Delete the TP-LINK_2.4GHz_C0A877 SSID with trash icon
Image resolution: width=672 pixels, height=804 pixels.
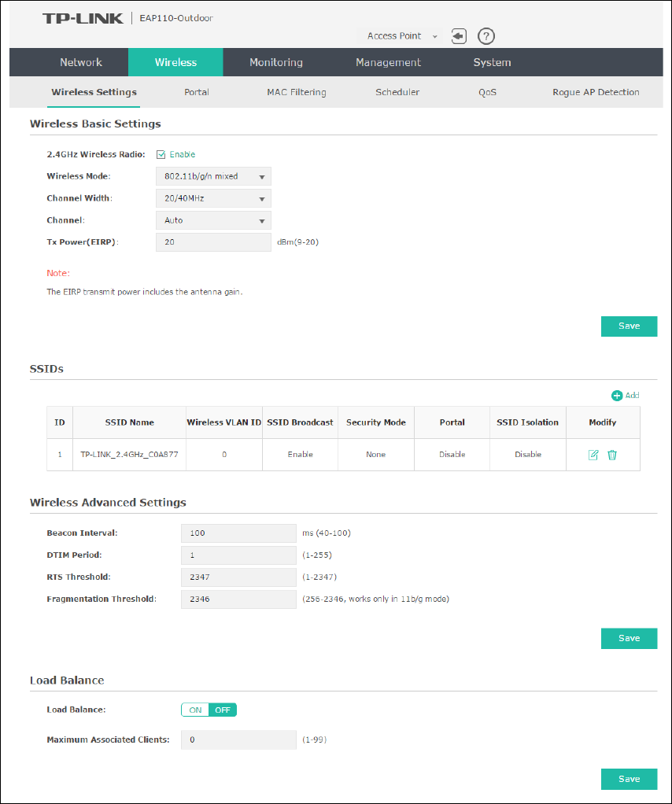612,455
